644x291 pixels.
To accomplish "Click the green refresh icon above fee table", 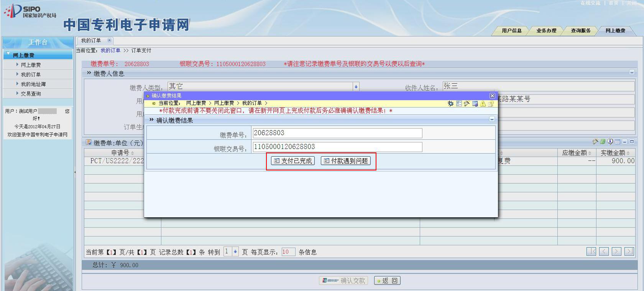I will (x=603, y=142).
